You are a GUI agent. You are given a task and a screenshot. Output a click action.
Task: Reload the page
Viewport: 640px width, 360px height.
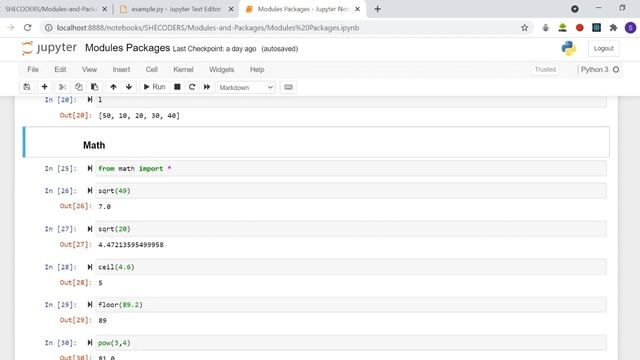(27, 28)
